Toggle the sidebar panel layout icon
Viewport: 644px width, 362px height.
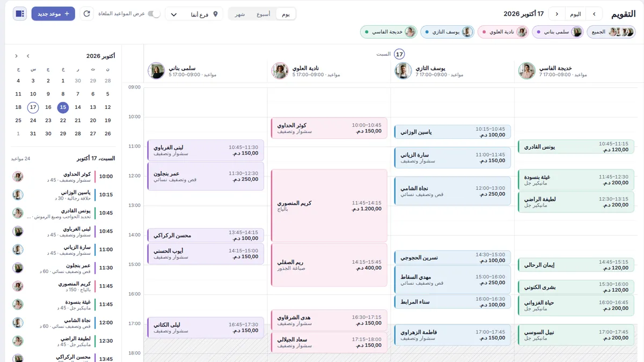pos(20,13)
